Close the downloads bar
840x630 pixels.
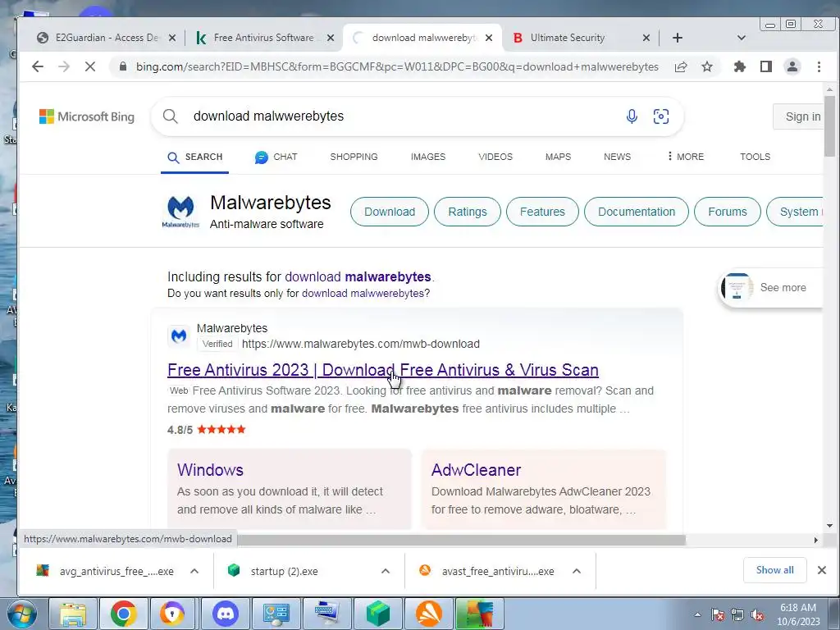[822, 570]
